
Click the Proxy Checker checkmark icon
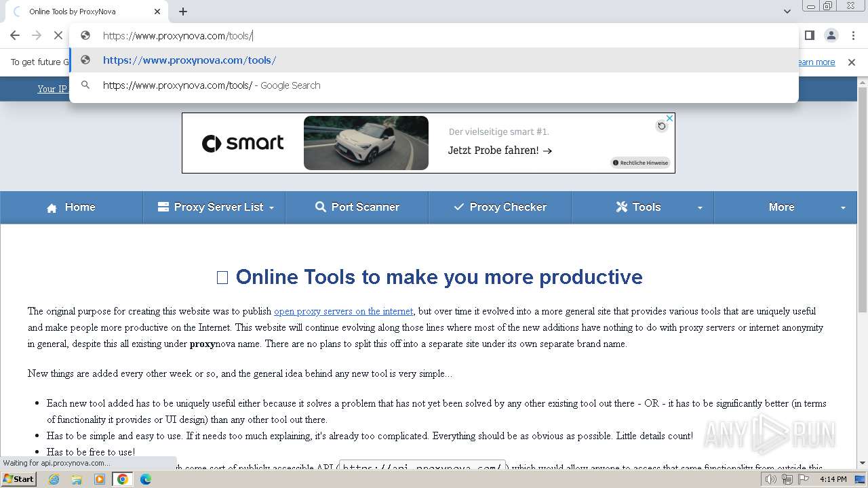tap(459, 207)
